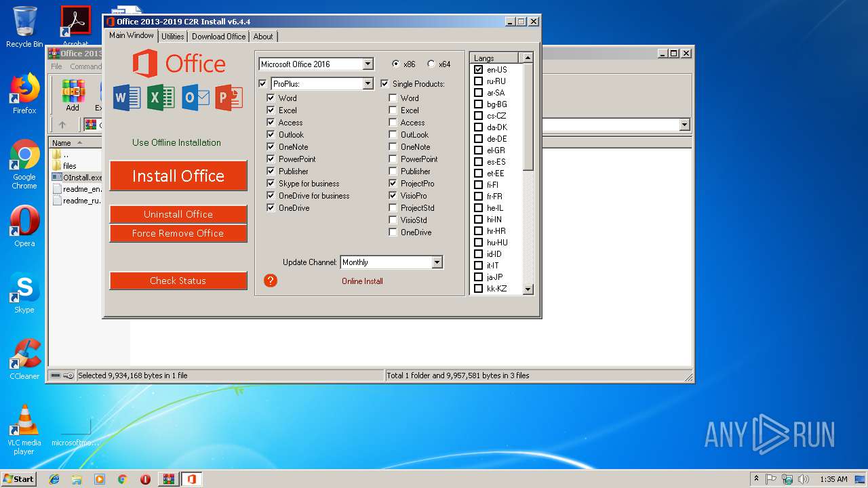Open the Update Channel Monthly dropdown
868x488 pixels.
point(437,262)
